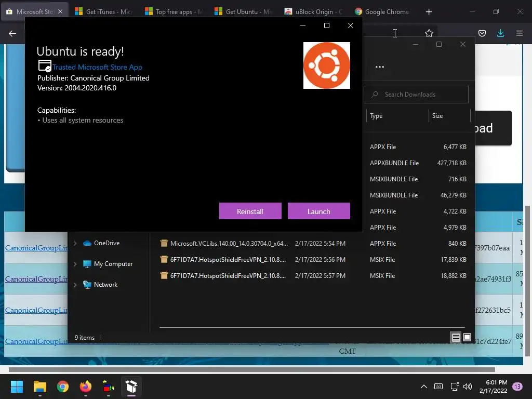
Task: Open the App Installer taskbar icon
Action: pyautogui.click(x=131, y=387)
